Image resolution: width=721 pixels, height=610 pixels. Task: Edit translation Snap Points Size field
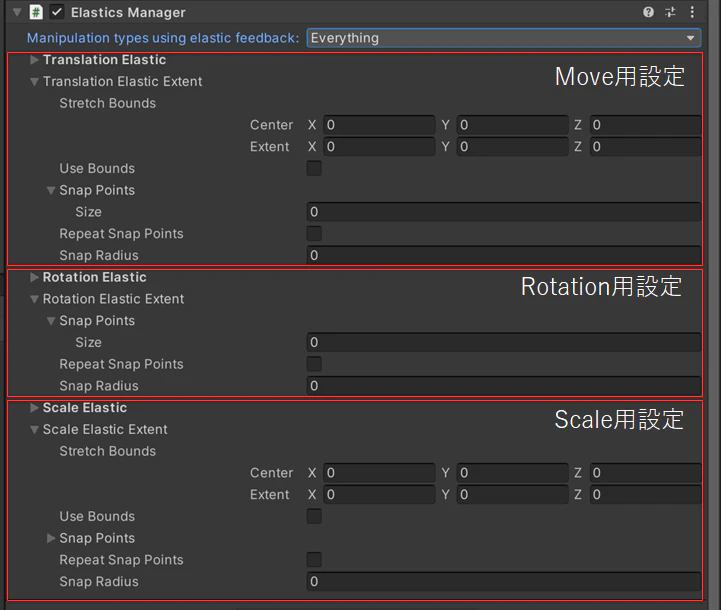(x=504, y=212)
